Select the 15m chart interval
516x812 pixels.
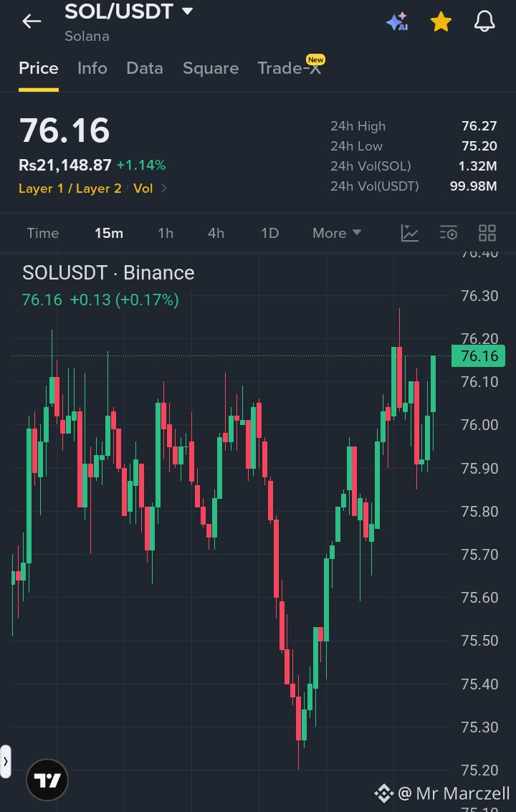tap(109, 233)
